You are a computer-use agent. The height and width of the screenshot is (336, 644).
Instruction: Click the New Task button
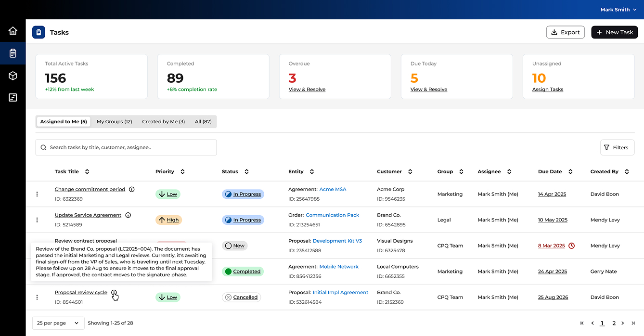[x=615, y=32]
